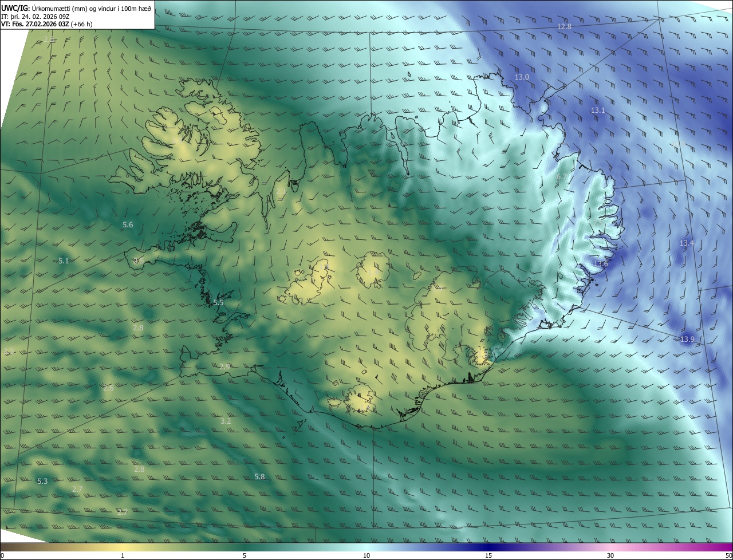Click the 5.6 value label
The width and height of the screenshot is (733, 560).
[x=128, y=225]
